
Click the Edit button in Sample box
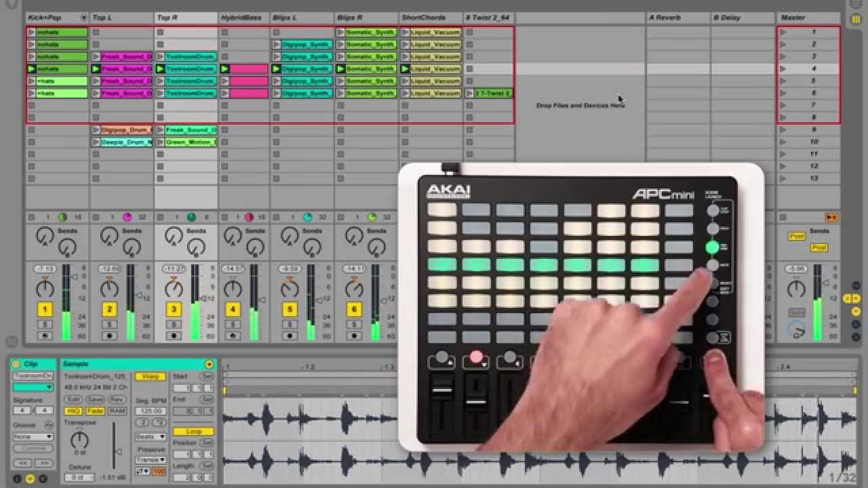tap(73, 400)
